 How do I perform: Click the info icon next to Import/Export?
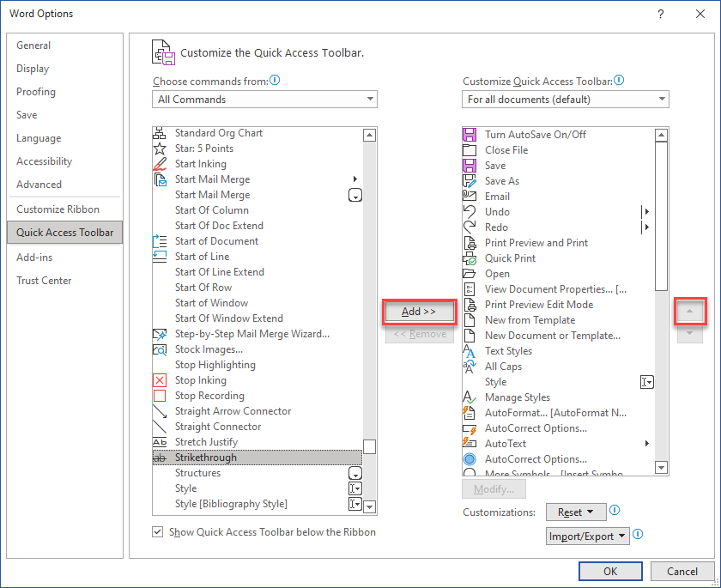click(x=637, y=534)
